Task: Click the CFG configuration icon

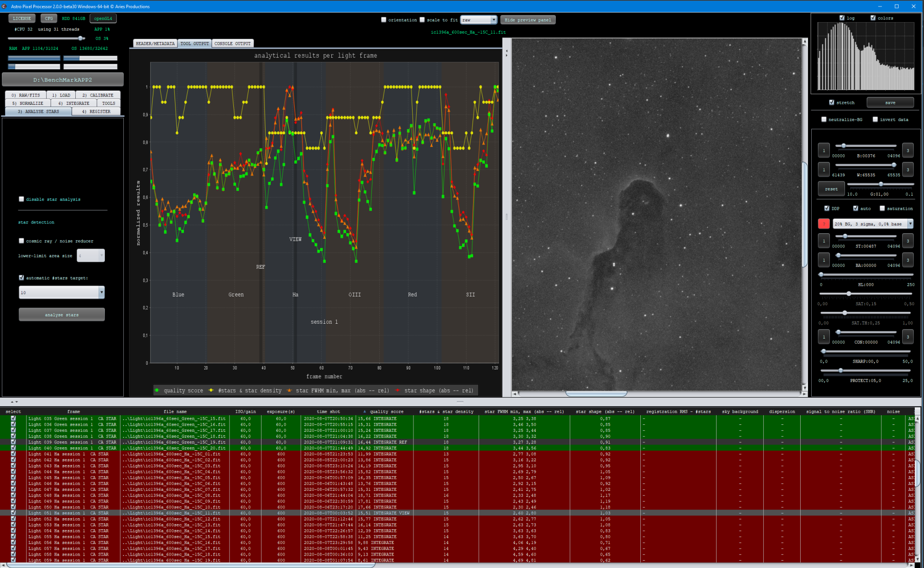Action: tap(49, 18)
